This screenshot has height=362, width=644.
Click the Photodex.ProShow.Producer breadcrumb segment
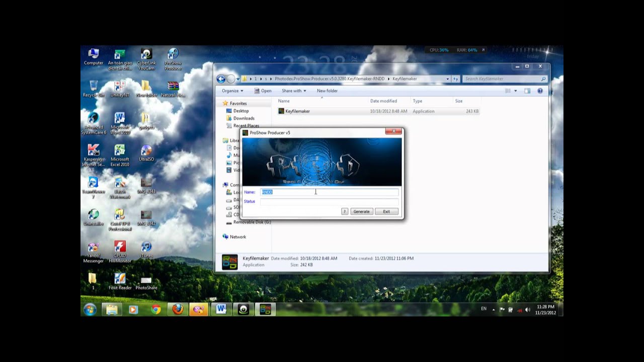tap(330, 79)
